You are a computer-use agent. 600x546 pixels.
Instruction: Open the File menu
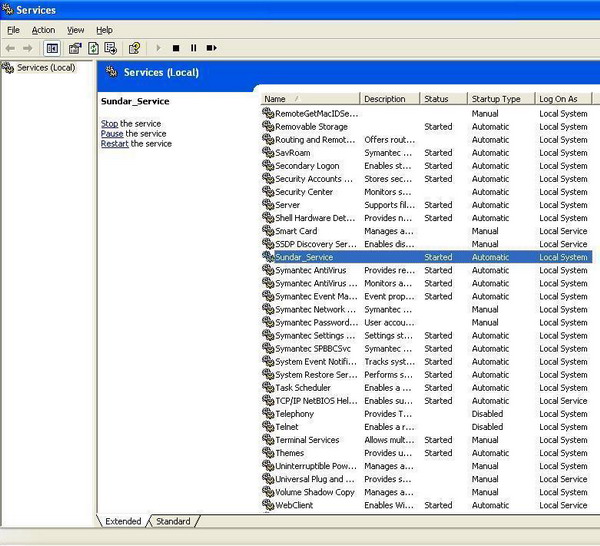click(13, 30)
